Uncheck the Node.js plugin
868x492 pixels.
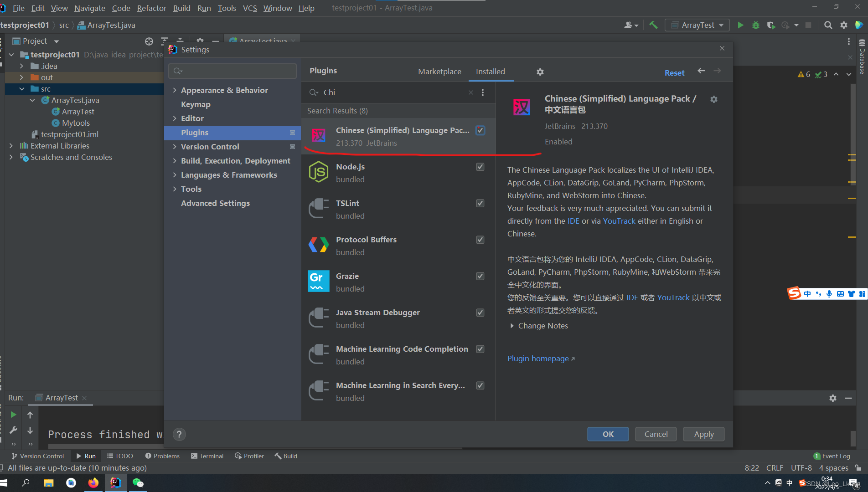(x=480, y=167)
